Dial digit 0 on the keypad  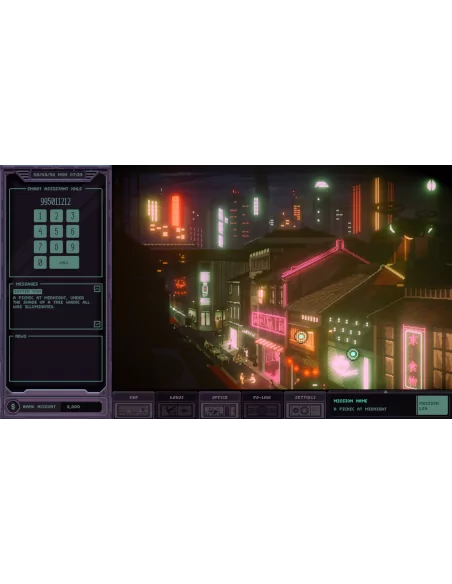coord(40,262)
